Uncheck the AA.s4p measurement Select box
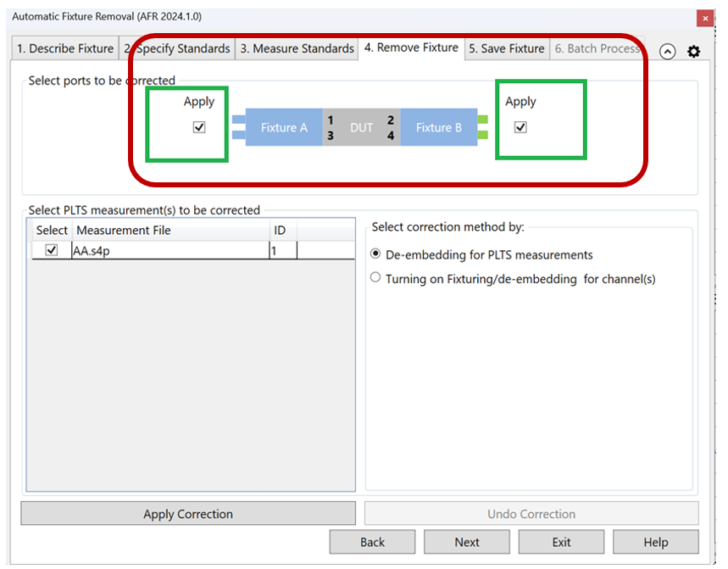 52,250
